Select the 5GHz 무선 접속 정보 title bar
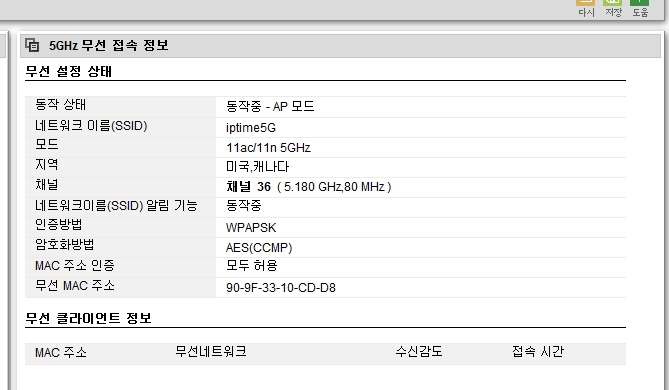 (x=340, y=45)
